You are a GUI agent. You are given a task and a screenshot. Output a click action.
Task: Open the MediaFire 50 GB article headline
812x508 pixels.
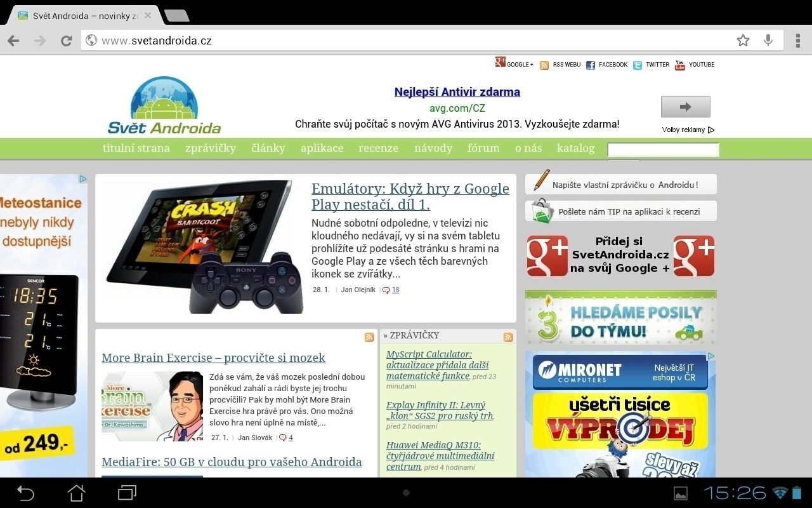pyautogui.click(x=232, y=462)
